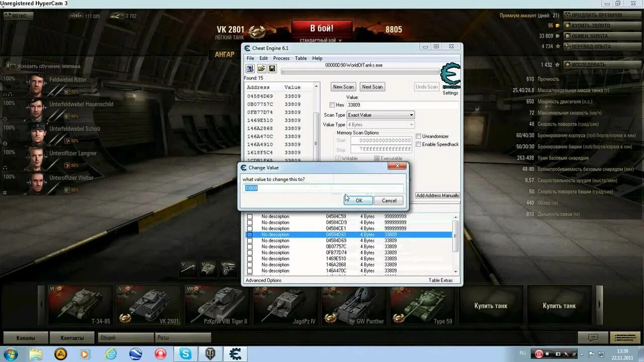Image resolution: width=644 pixels, height=362 pixels.
Task: Open Advanced Options at table bottom
Action: coord(264,281)
